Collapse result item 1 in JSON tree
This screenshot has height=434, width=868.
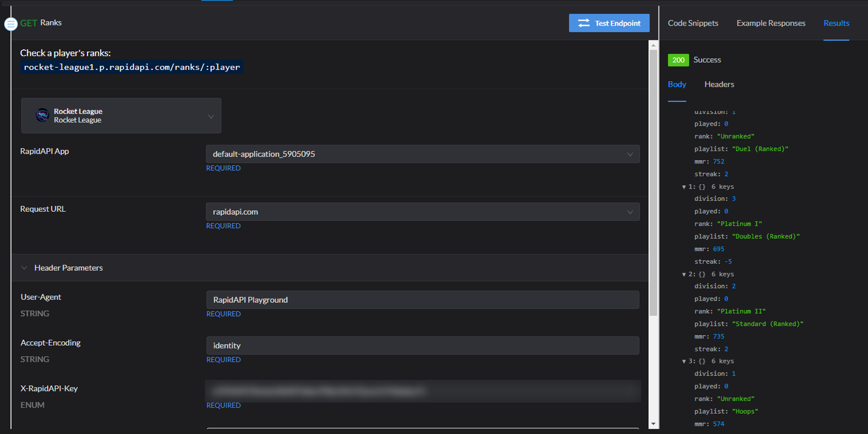click(x=684, y=187)
